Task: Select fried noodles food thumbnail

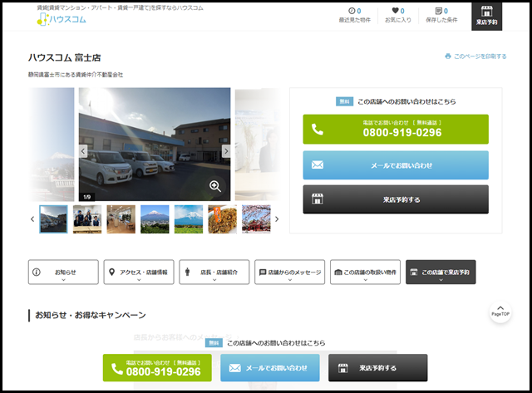Action: (223, 219)
